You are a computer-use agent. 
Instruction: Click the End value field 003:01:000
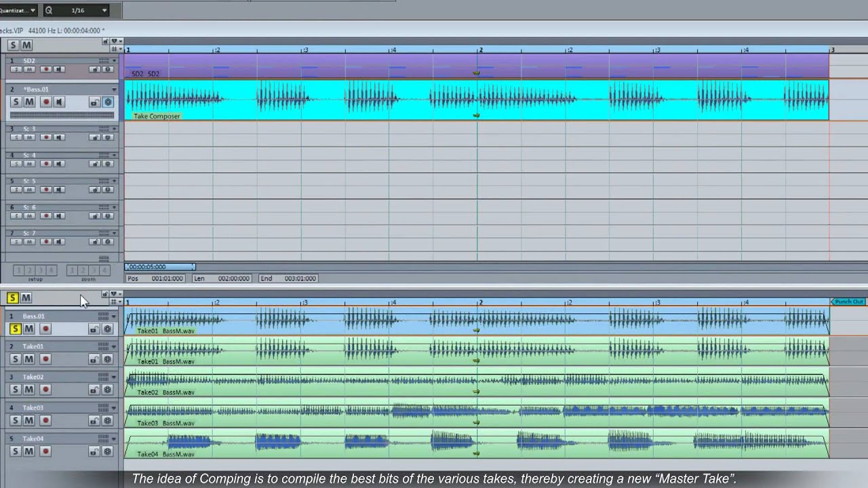[300, 279]
